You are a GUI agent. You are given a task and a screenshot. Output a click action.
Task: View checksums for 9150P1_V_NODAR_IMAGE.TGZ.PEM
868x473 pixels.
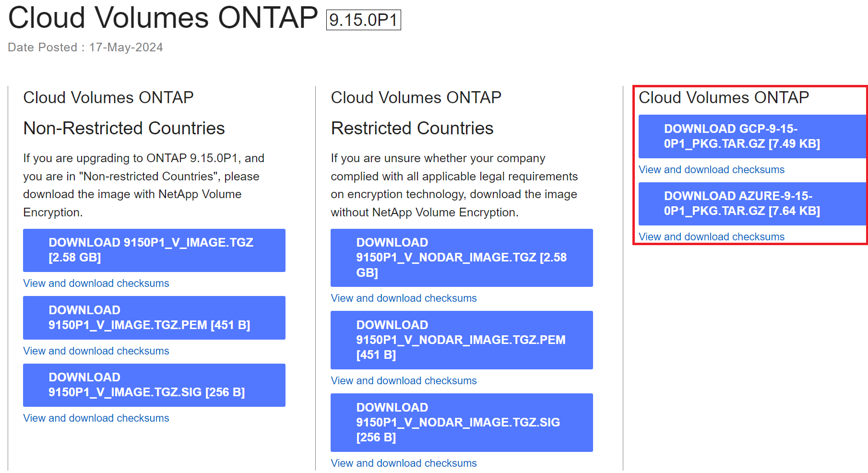(403, 380)
